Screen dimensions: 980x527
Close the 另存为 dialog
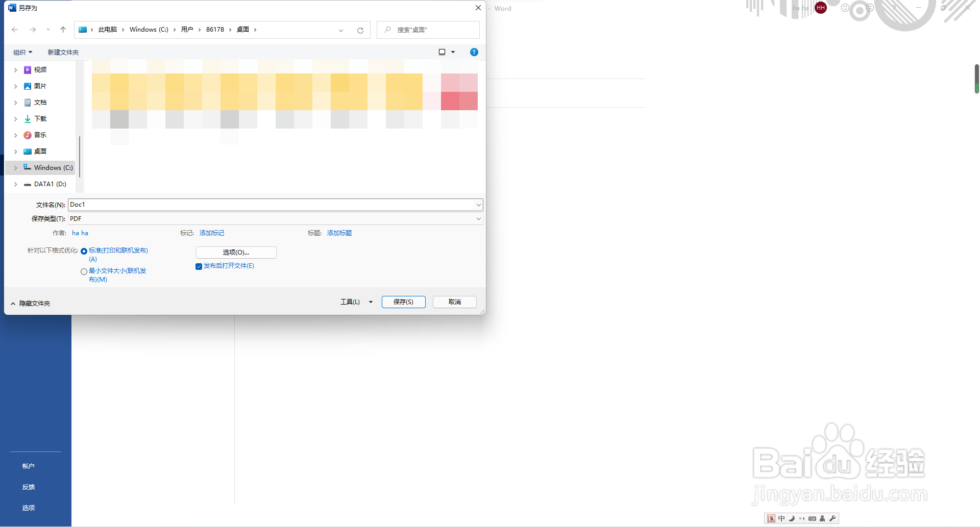pos(478,8)
